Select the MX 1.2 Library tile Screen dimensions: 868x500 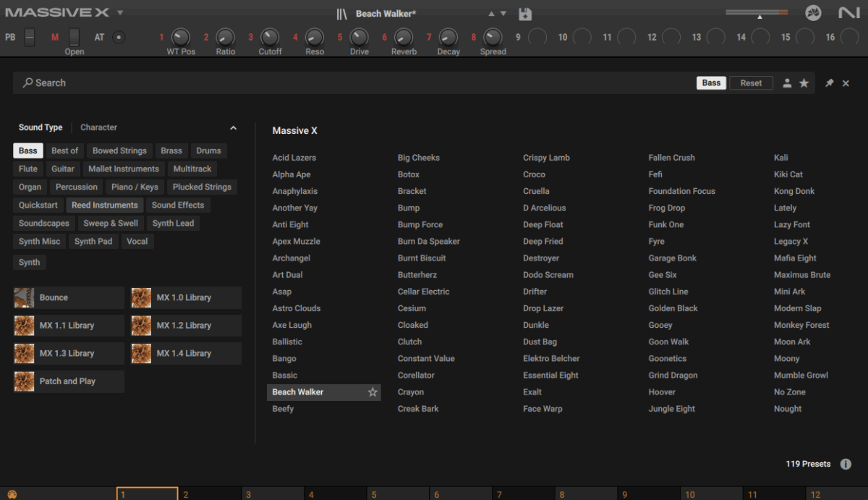coord(186,326)
